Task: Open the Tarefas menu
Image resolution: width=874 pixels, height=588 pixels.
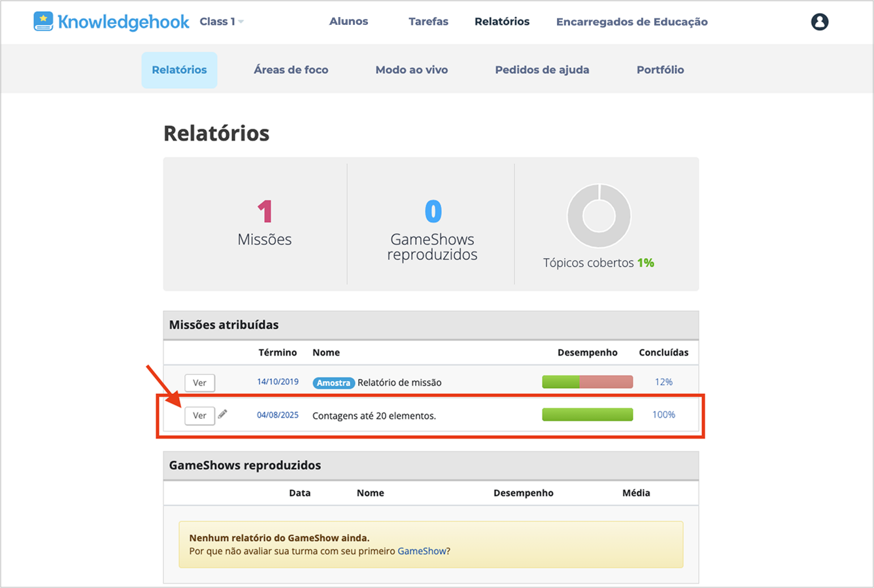Action: pyautogui.click(x=428, y=22)
